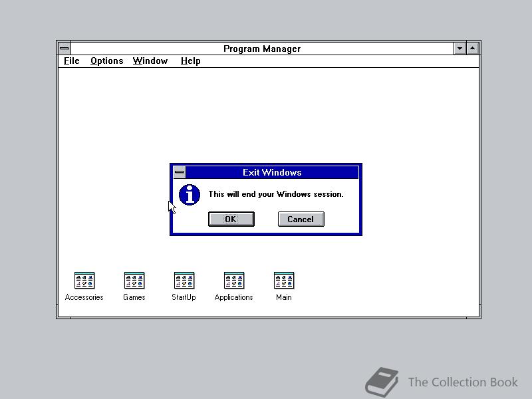Screen dimensions: 532x399
Task: Open the Window menu
Action: pyautogui.click(x=150, y=61)
